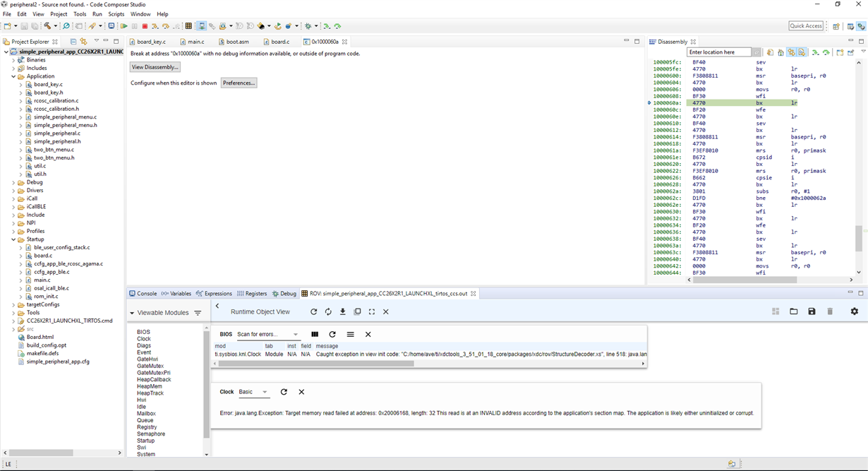Open the Scripts menu
The image size is (868, 471).
(x=116, y=14)
